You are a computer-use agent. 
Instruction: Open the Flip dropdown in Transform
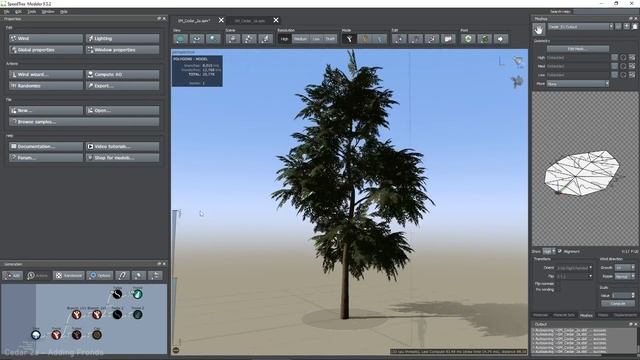574,276
